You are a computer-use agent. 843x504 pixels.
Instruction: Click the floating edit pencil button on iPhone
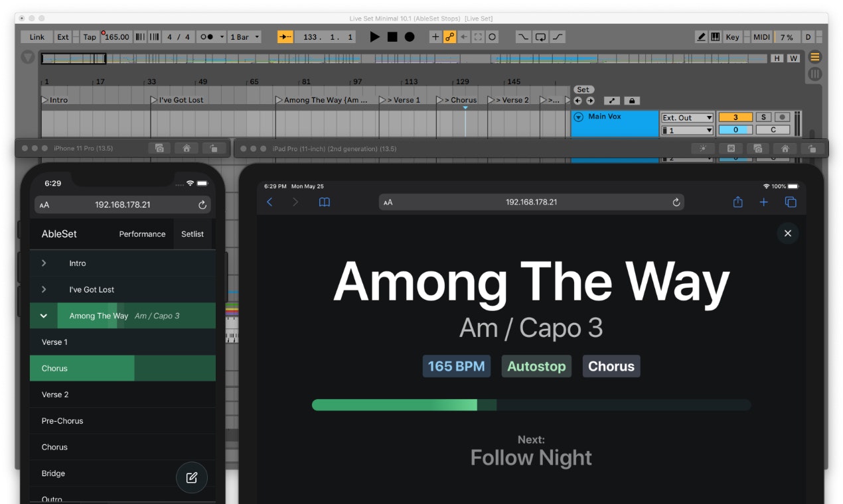192,477
